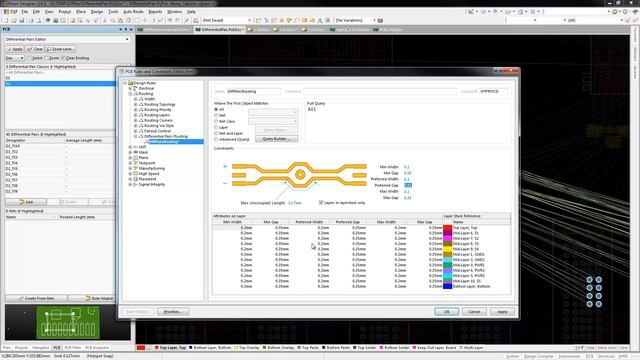
Task: Click the New document toolbar icon
Action: [6, 20]
